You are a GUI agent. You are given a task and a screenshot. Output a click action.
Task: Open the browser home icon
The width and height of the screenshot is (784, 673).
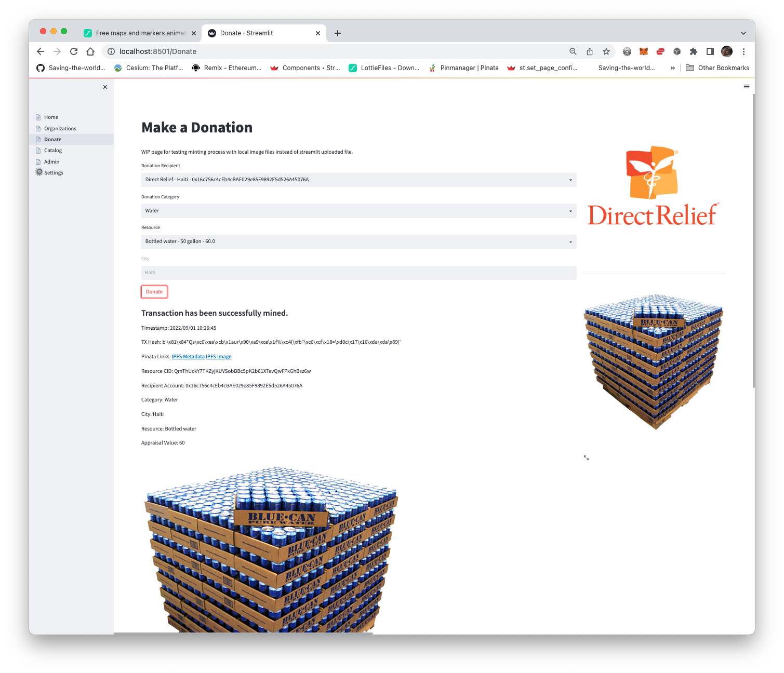(90, 51)
